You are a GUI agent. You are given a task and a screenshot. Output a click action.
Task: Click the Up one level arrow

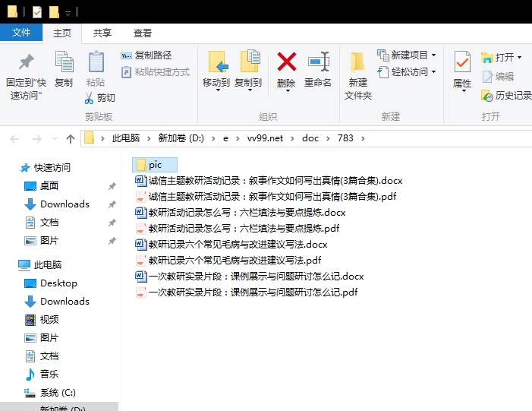(x=71, y=138)
